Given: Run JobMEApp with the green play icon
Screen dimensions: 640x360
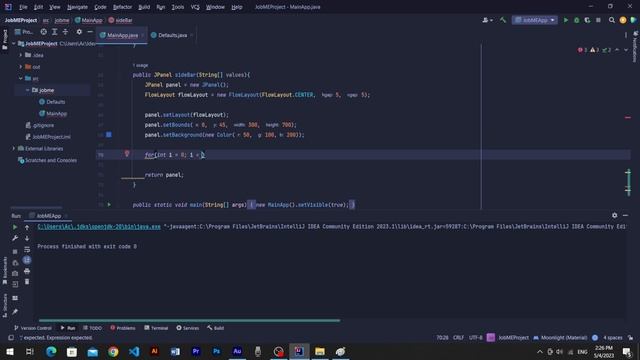Looking at the screenshot, I should tap(566, 20).
